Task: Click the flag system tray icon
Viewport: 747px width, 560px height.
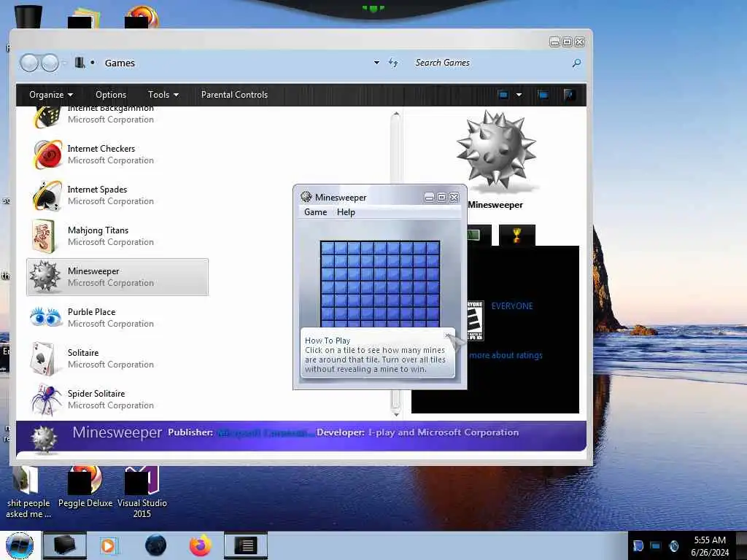Action: 638,545
